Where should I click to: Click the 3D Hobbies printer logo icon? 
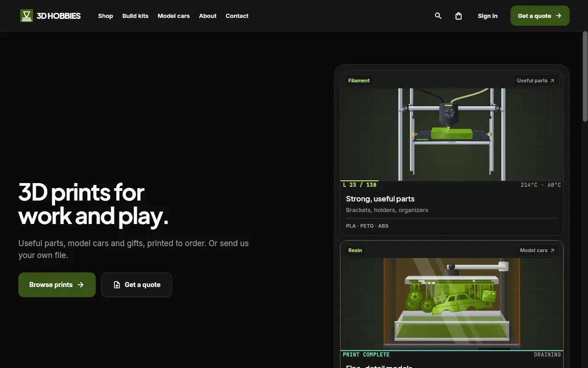coord(27,16)
